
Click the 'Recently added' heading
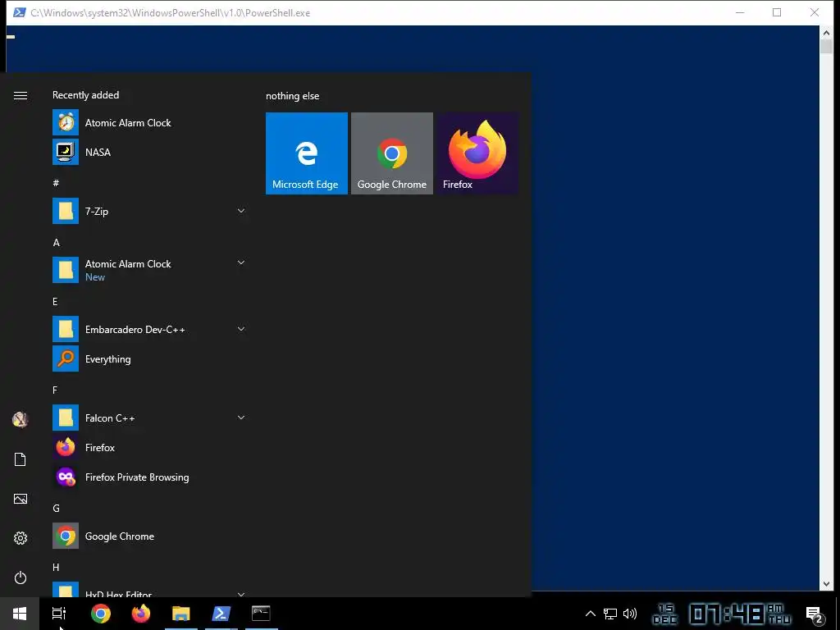point(85,95)
